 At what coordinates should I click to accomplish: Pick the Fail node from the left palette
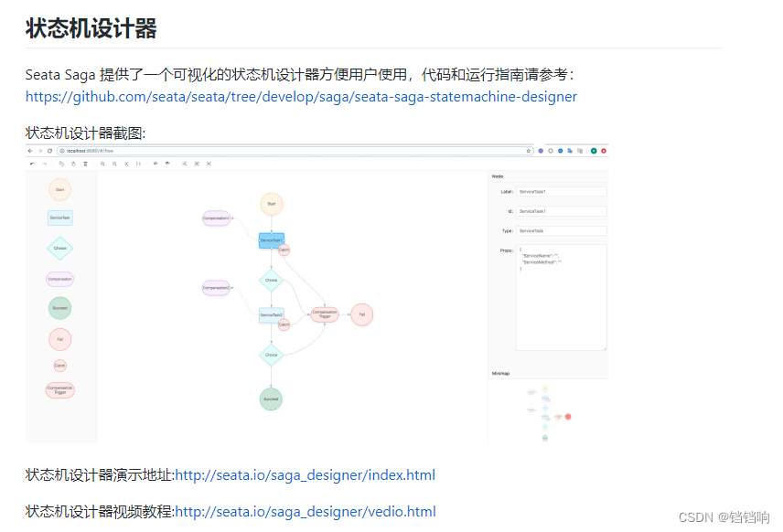tap(59, 338)
